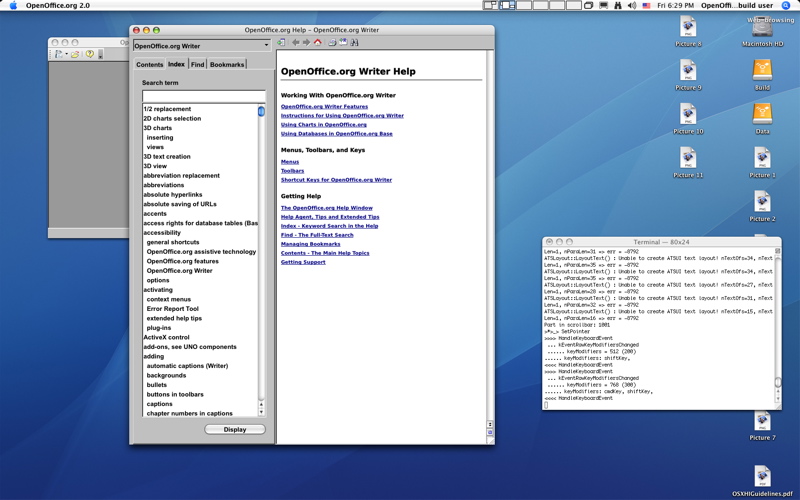Screen dimensions: 800x500
Task: Select 'extended help tips' index entry
Action: 174,318
